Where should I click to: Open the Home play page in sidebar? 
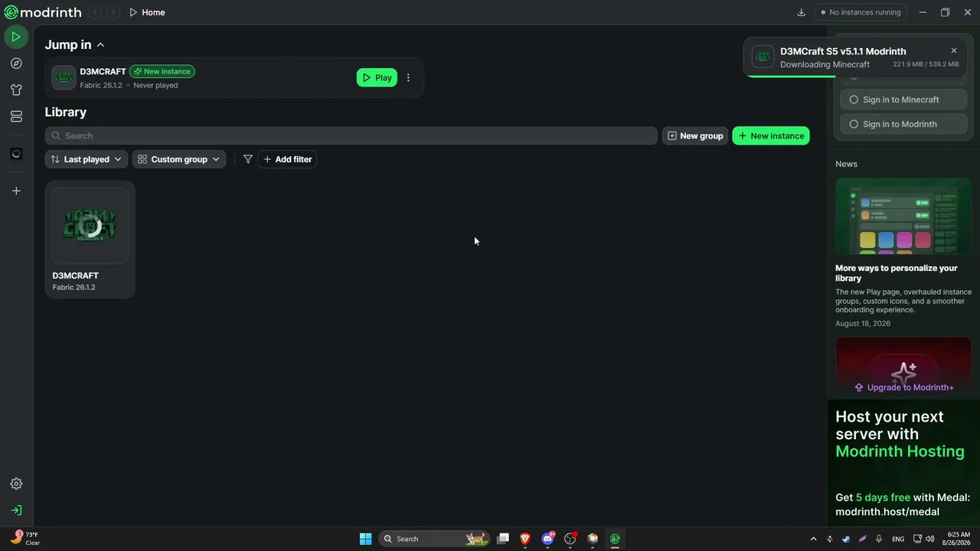[16, 37]
